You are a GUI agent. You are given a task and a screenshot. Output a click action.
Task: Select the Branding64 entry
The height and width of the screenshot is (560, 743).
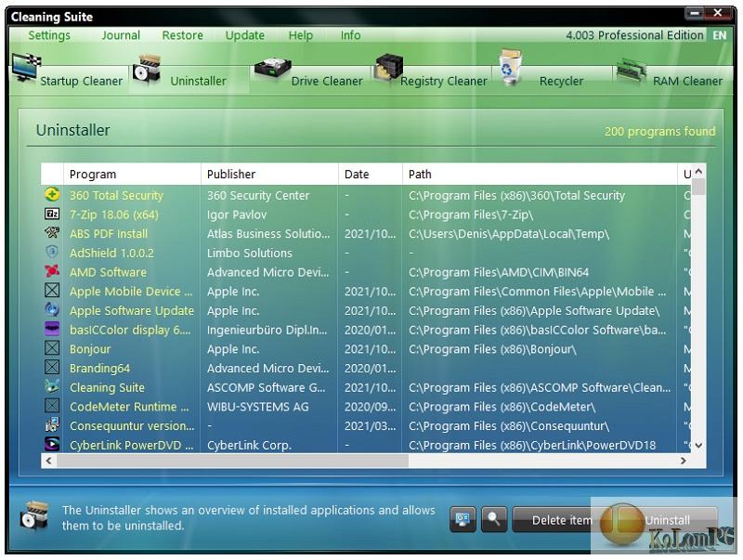pyautogui.click(x=99, y=368)
